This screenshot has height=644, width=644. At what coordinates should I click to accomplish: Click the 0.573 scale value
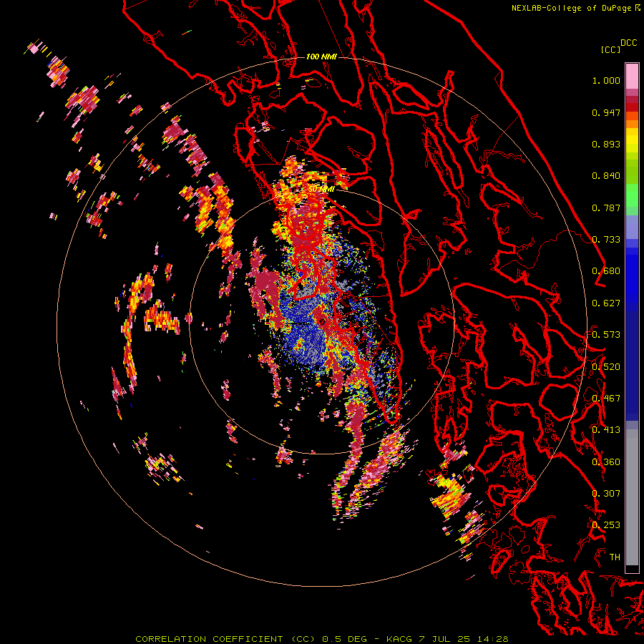pyautogui.click(x=606, y=335)
